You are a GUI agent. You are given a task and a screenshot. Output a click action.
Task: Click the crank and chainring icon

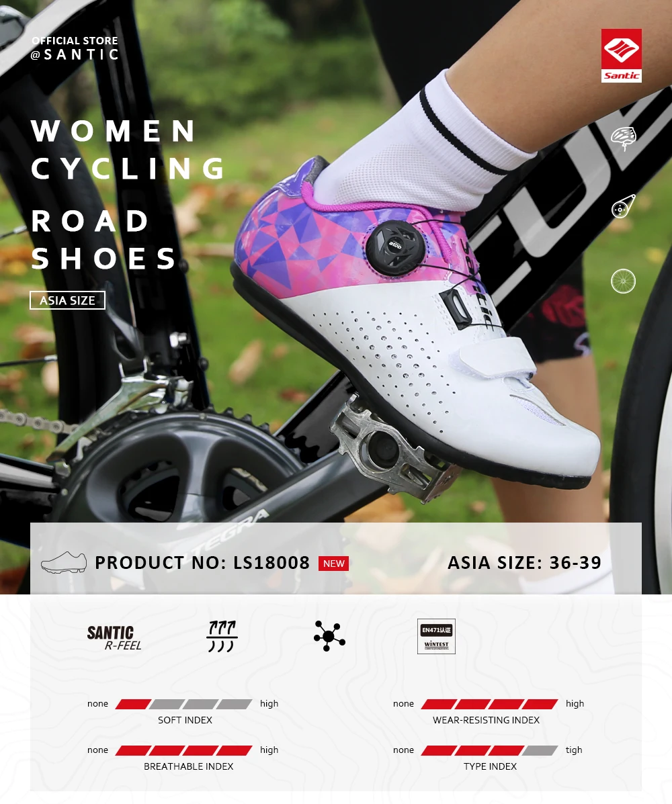point(623,207)
